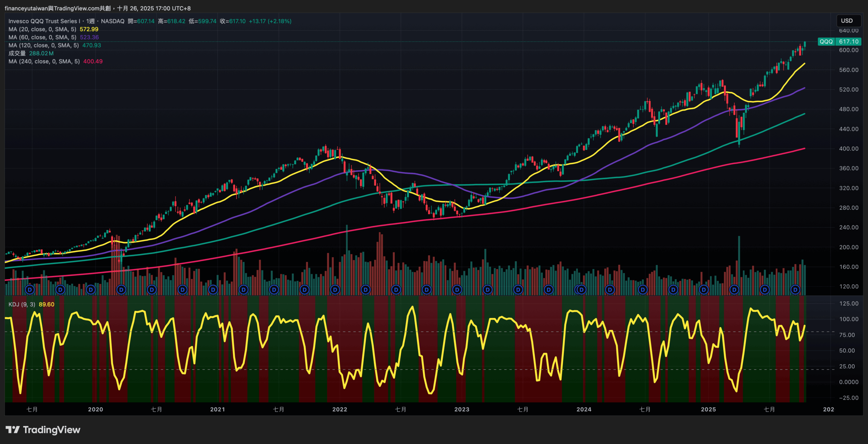Click the 2024 label on time axis

point(584,409)
